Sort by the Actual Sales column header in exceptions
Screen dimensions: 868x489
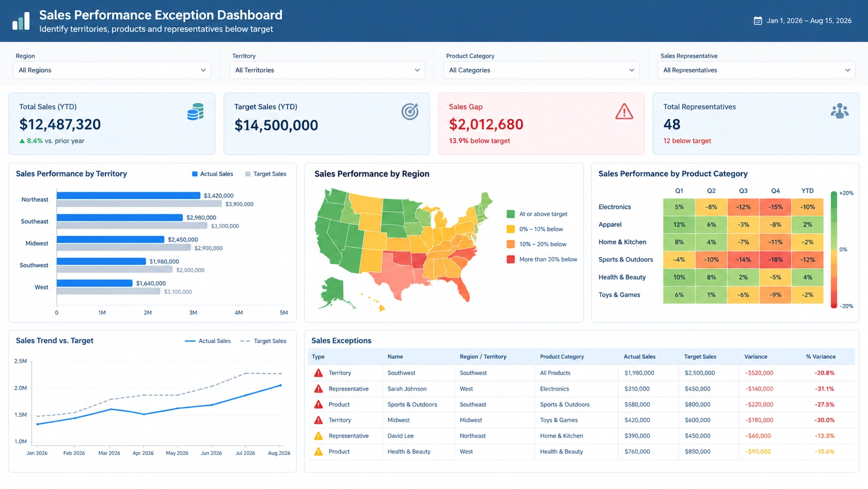tap(640, 357)
